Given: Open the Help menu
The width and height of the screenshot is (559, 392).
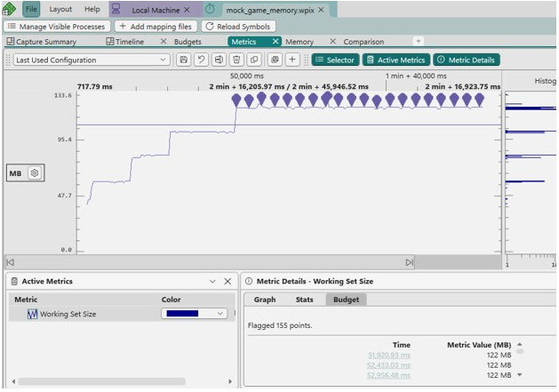Looking at the screenshot, I should pyautogui.click(x=92, y=9).
